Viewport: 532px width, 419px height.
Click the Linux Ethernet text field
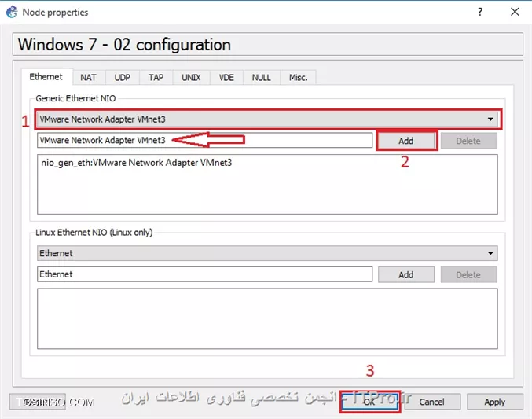point(204,274)
